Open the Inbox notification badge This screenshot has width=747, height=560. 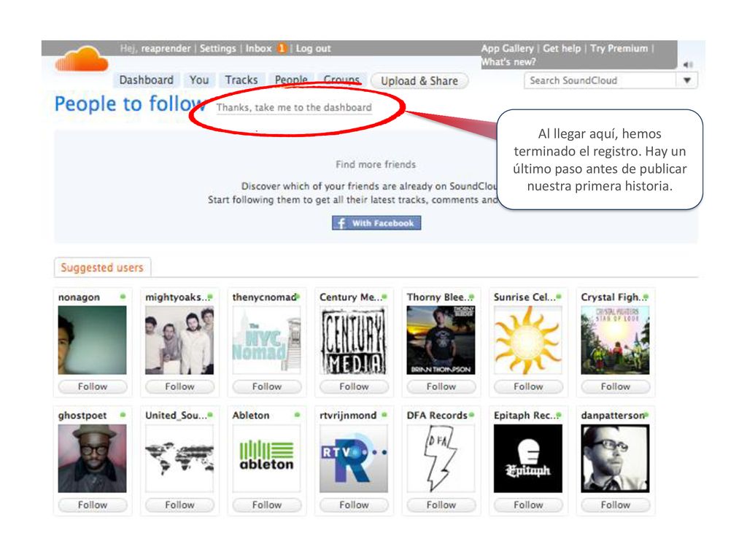pyautogui.click(x=282, y=48)
